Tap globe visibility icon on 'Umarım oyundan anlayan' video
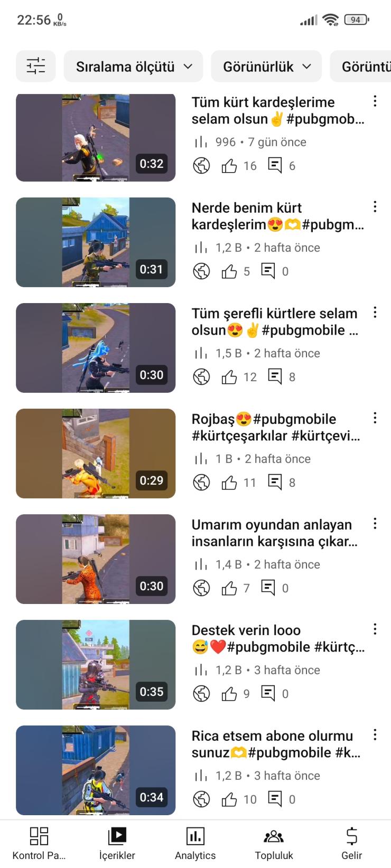Image resolution: width=391 pixels, height=868 pixels. pos(201,588)
